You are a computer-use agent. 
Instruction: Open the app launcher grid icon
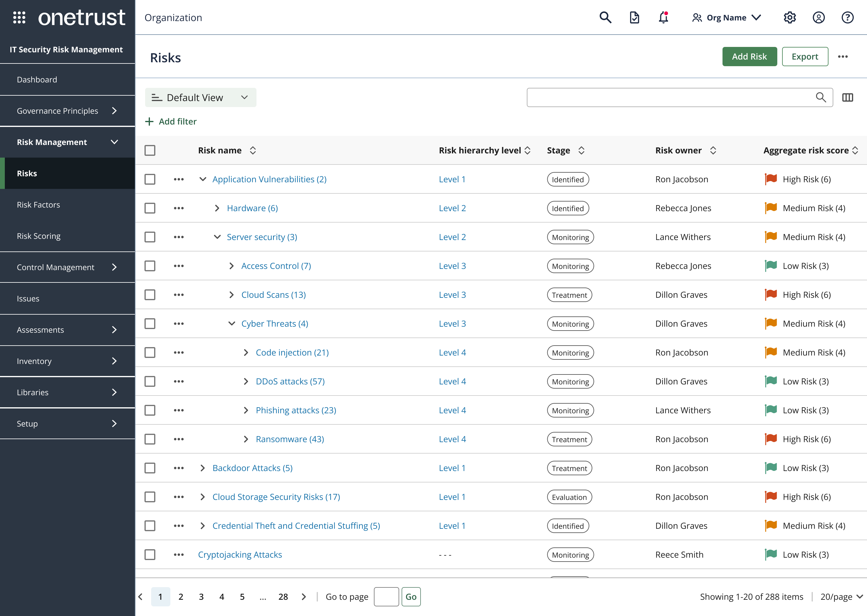[x=19, y=17]
